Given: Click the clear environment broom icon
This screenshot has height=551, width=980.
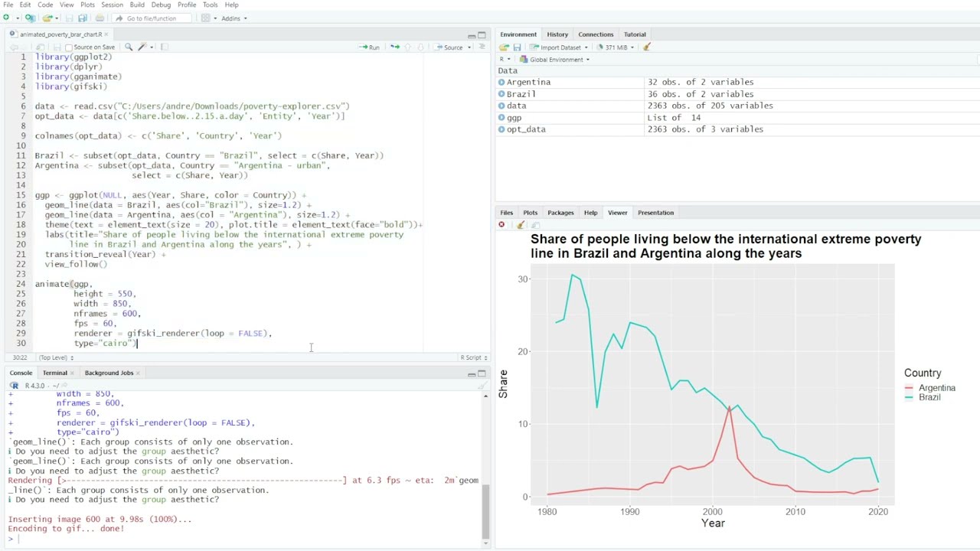Looking at the screenshot, I should coord(647,47).
